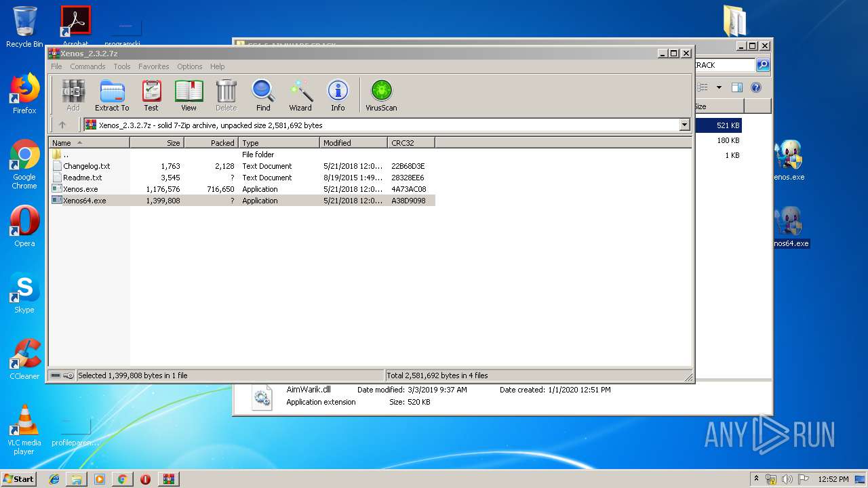This screenshot has width=868, height=488.
Task: Start VirusScan on the archive
Action: (381, 95)
